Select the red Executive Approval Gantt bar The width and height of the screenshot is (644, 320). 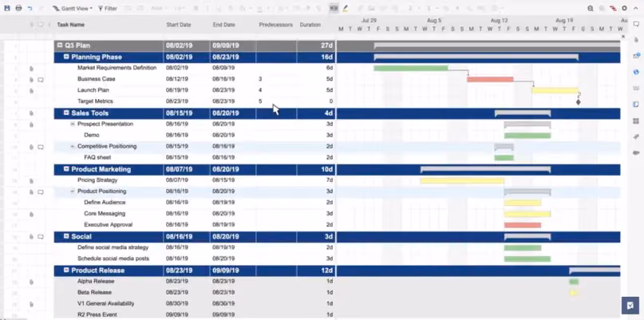coord(523,225)
